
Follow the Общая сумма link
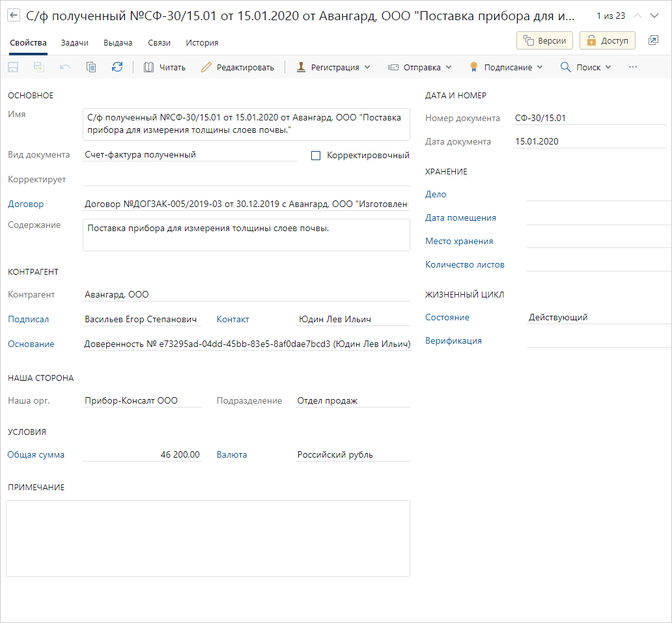[x=36, y=455]
